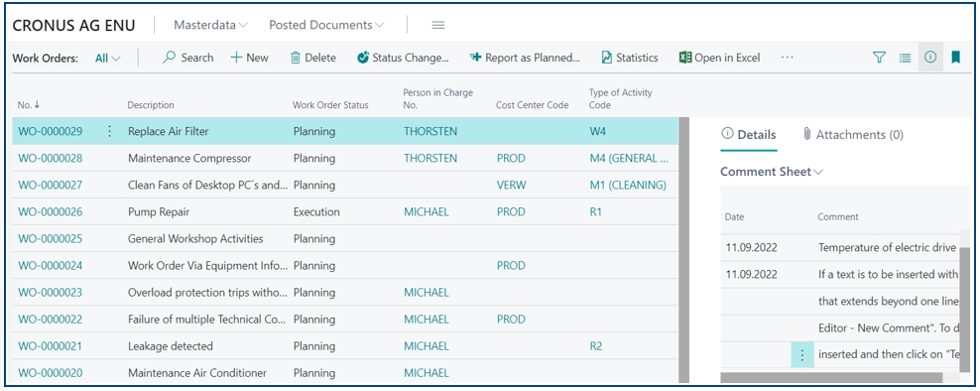Click the comment sheet horizontal scrollbar
Screen dimensions: 980x391
[831, 378]
